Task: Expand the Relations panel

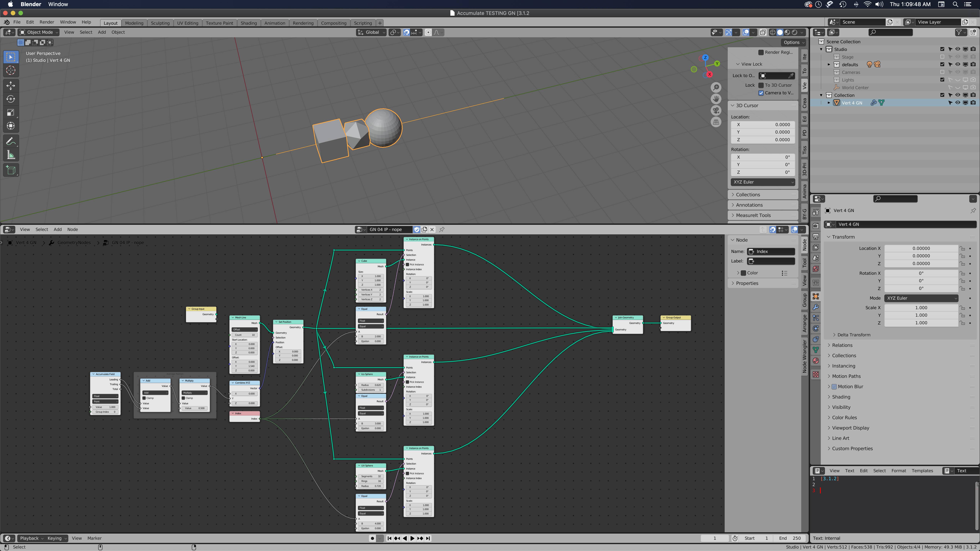Action: (842, 345)
